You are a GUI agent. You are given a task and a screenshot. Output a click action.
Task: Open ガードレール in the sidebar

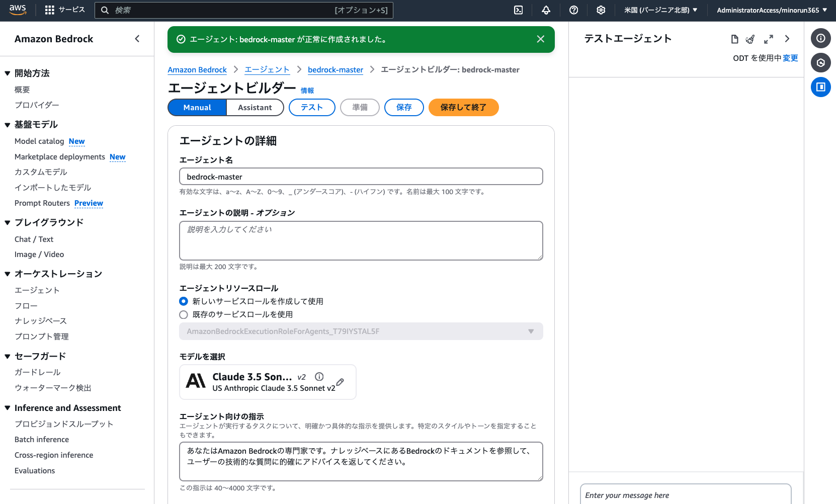38,372
